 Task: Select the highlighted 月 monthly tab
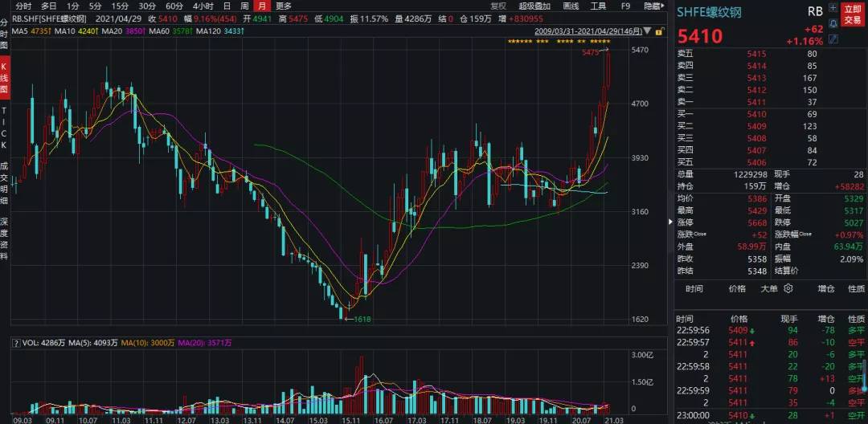262,6
